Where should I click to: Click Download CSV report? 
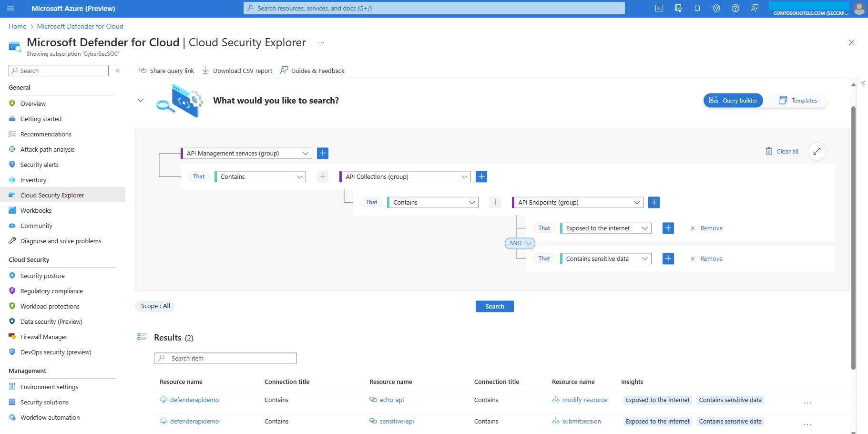[x=237, y=71]
